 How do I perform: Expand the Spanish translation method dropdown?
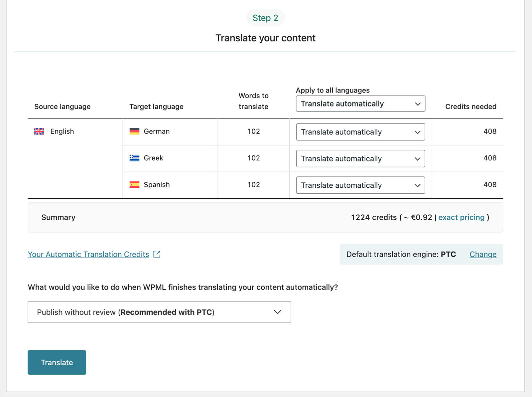tap(360, 185)
